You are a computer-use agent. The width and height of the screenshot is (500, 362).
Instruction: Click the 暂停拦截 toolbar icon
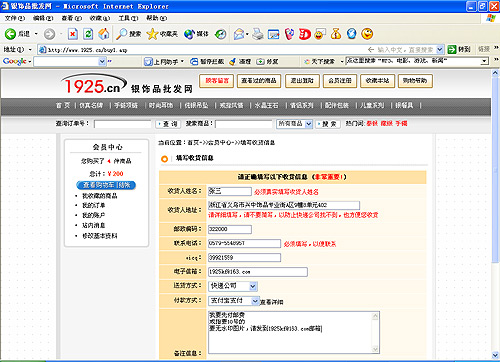(x=194, y=62)
